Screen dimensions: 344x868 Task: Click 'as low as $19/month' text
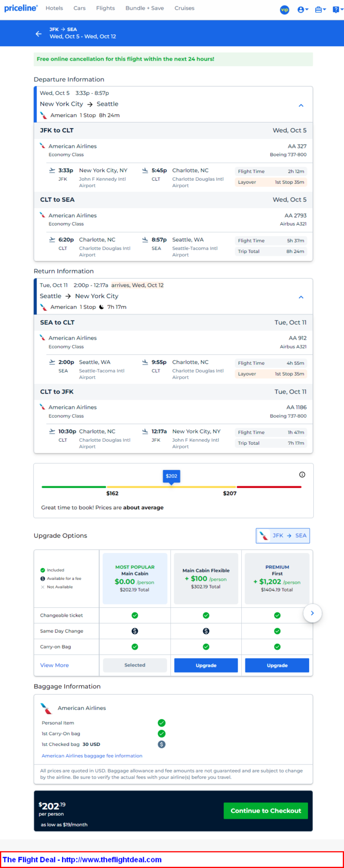coord(64,825)
